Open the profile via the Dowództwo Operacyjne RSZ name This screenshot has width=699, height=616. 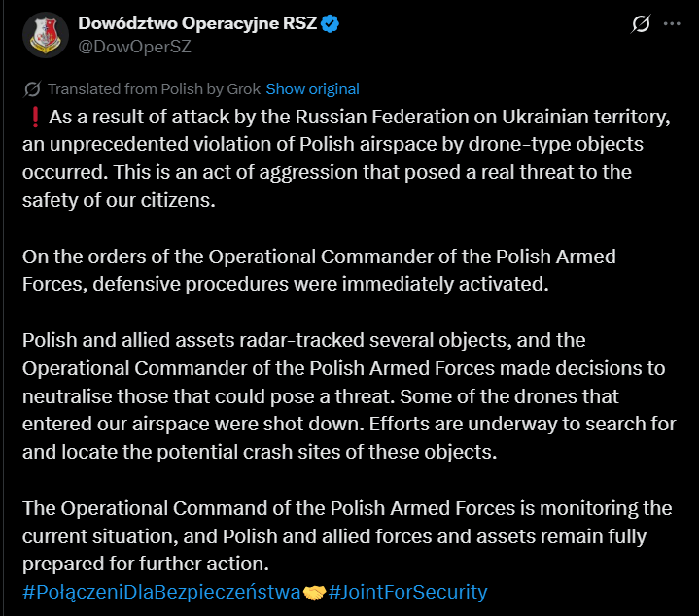(197, 23)
